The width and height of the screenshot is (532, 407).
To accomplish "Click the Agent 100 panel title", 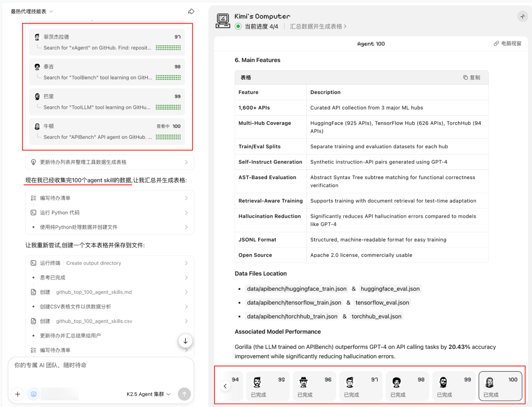I will coord(371,44).
